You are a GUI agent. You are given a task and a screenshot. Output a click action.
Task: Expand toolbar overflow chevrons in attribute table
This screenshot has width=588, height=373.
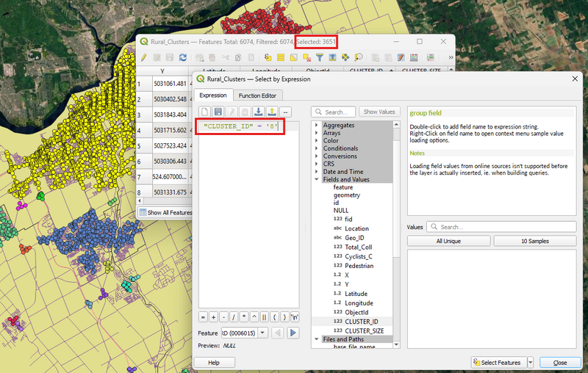[x=451, y=57]
